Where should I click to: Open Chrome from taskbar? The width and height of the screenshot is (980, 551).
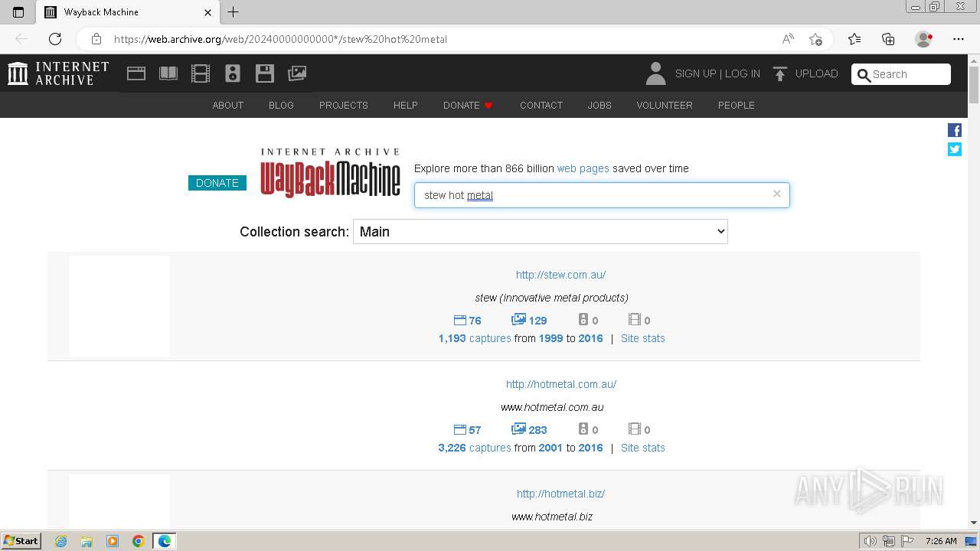click(x=139, y=541)
